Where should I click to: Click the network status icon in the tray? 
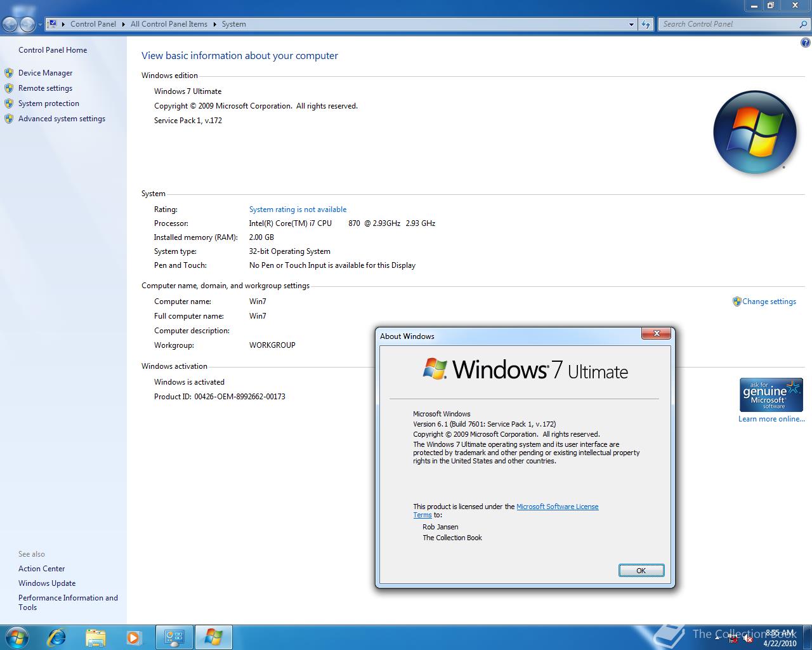click(x=733, y=639)
